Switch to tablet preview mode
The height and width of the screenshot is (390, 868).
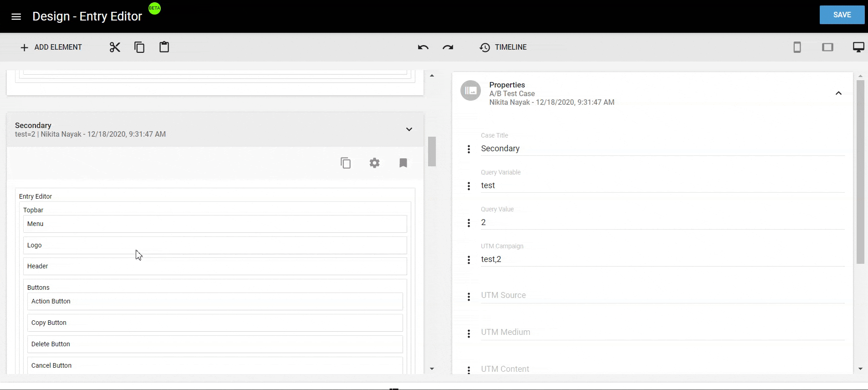point(827,47)
